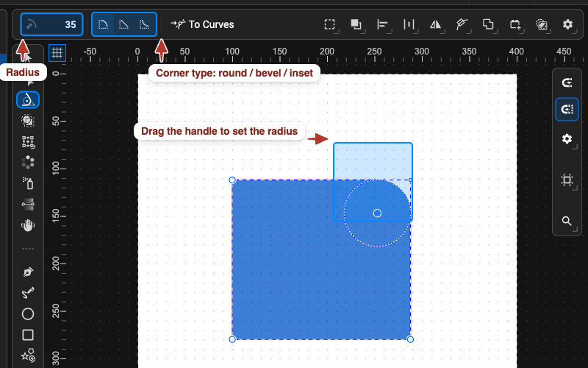Select the active Corner tool in the toolbox
The height and width of the screenshot is (368, 588).
[x=28, y=100]
